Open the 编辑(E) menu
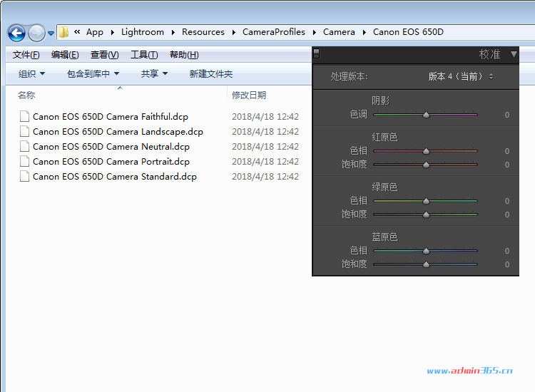 [65, 55]
